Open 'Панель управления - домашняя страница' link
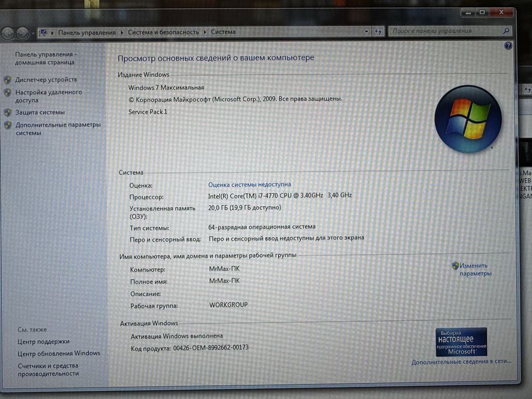 [x=46, y=58]
